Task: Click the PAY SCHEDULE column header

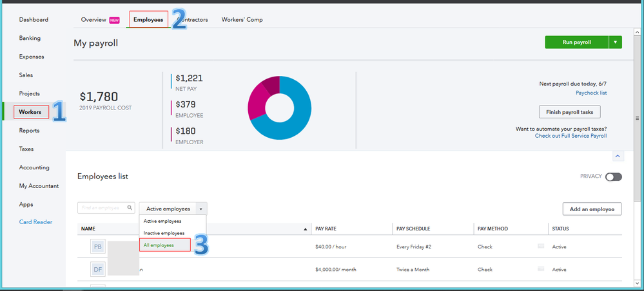Action: coord(413,229)
